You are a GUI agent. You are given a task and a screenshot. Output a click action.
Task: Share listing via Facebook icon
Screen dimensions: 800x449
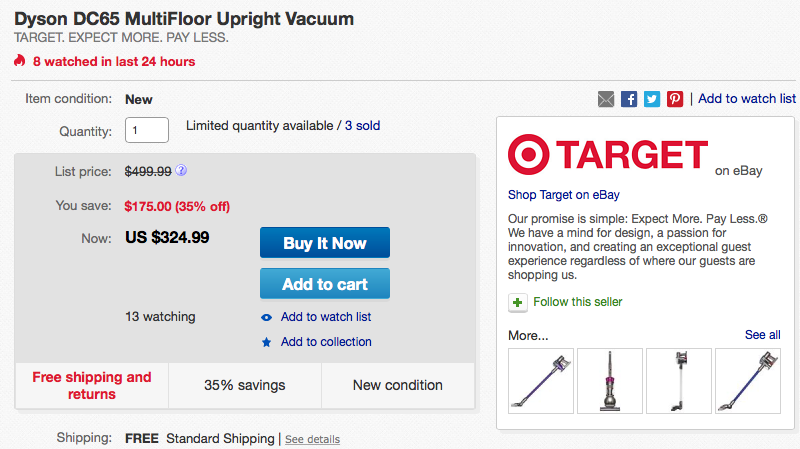(629, 99)
